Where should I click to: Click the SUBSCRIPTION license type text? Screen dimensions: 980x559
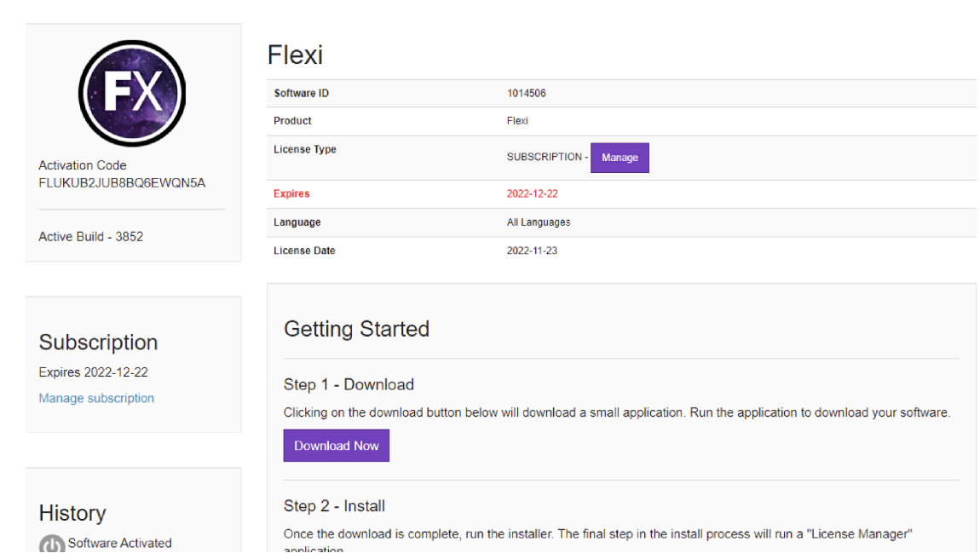click(545, 157)
